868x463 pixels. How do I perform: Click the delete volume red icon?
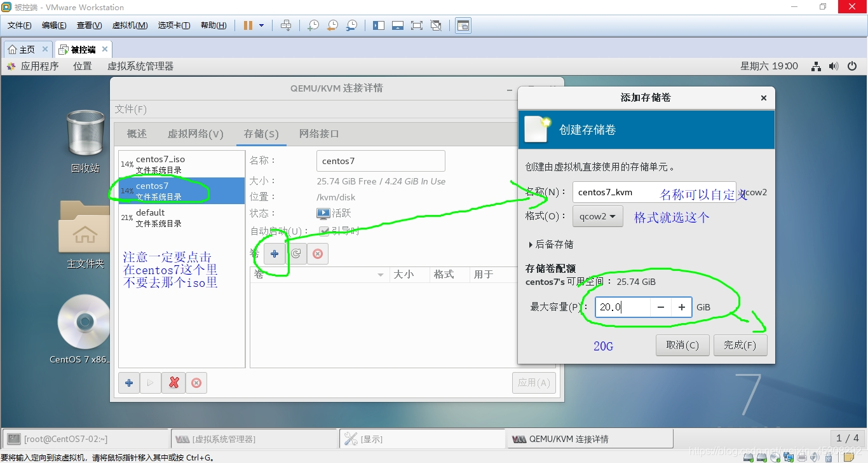click(x=318, y=254)
